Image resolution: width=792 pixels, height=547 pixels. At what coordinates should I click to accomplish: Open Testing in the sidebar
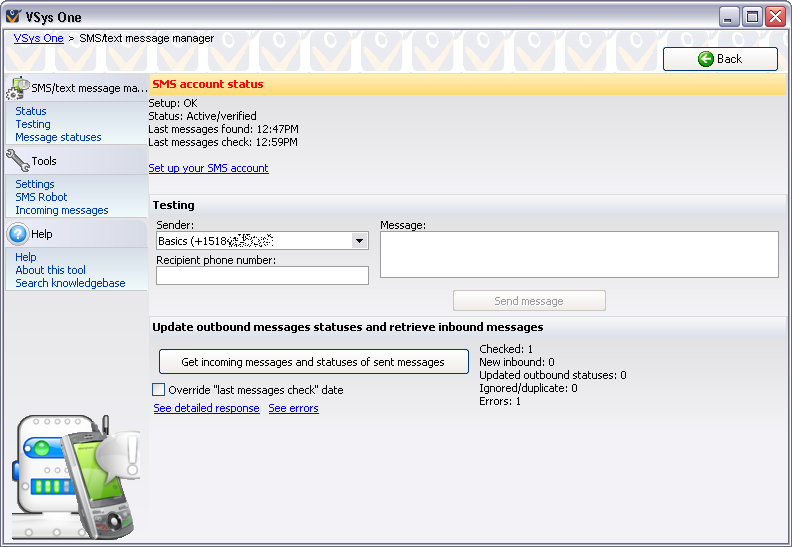click(33, 124)
